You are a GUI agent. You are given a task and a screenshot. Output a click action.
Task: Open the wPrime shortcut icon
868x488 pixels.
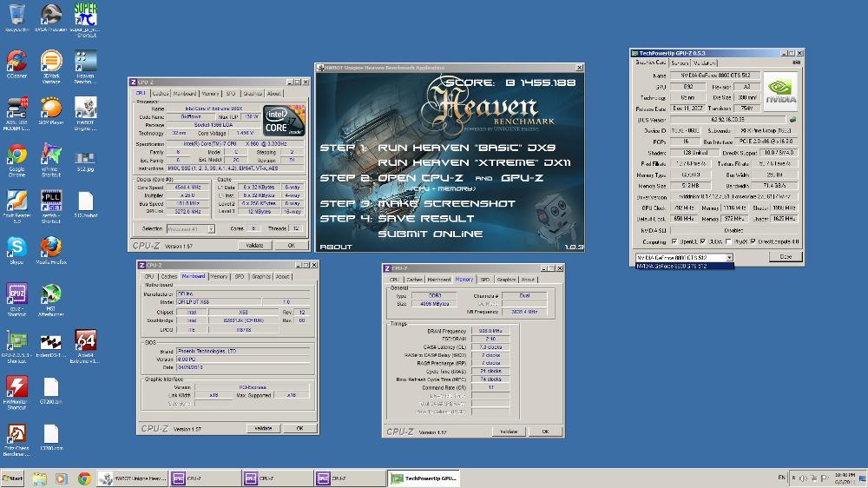coord(51,160)
